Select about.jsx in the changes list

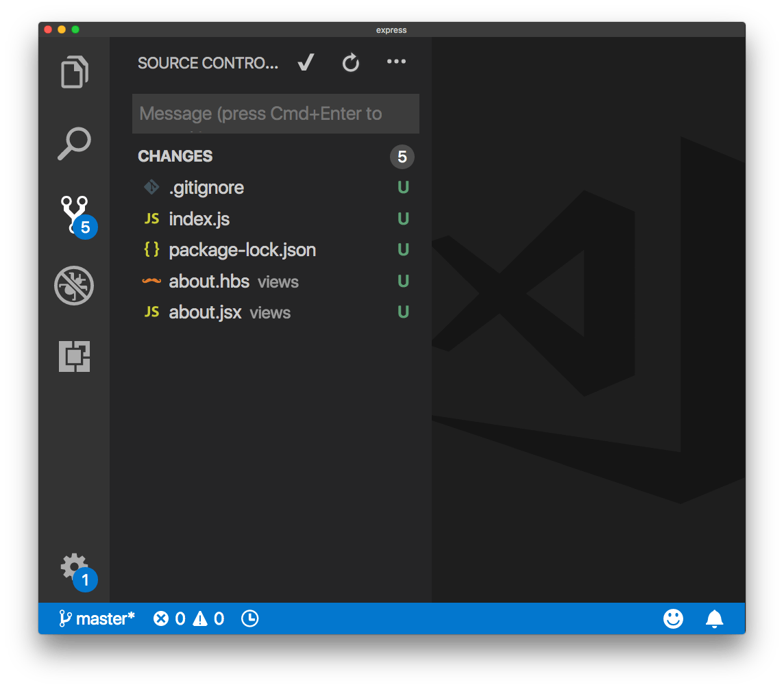click(205, 312)
